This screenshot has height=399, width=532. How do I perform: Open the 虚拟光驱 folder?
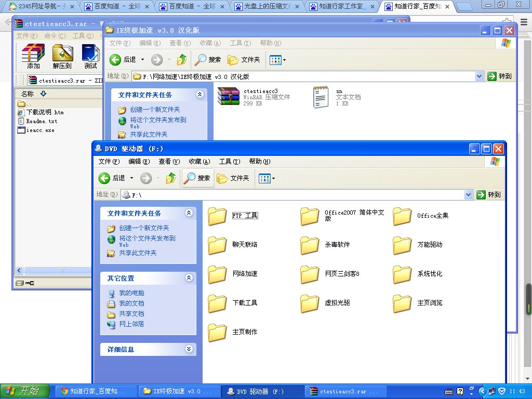click(310, 303)
